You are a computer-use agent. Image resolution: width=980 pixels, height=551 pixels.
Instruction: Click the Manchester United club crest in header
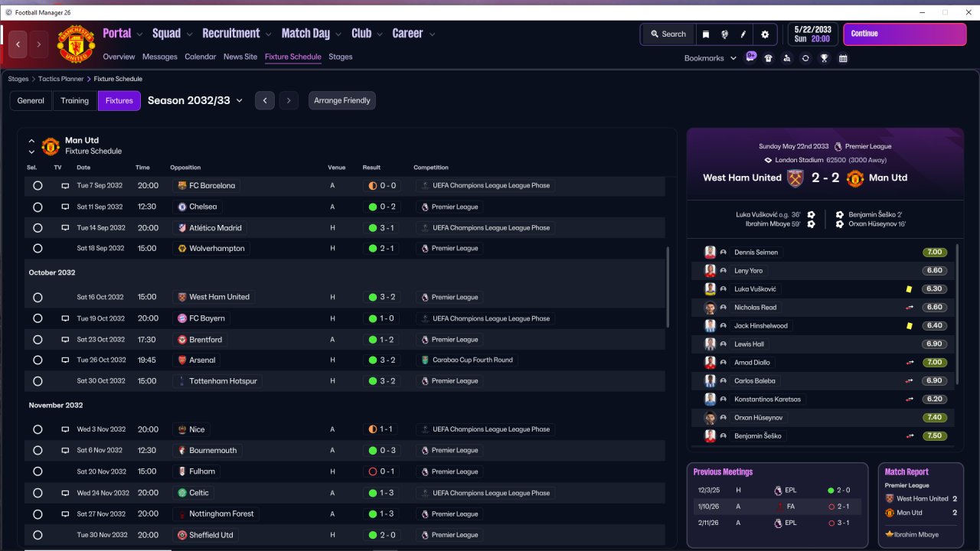pos(76,44)
